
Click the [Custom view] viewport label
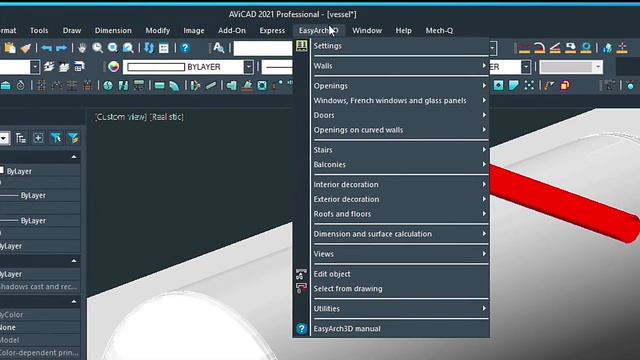tap(121, 117)
